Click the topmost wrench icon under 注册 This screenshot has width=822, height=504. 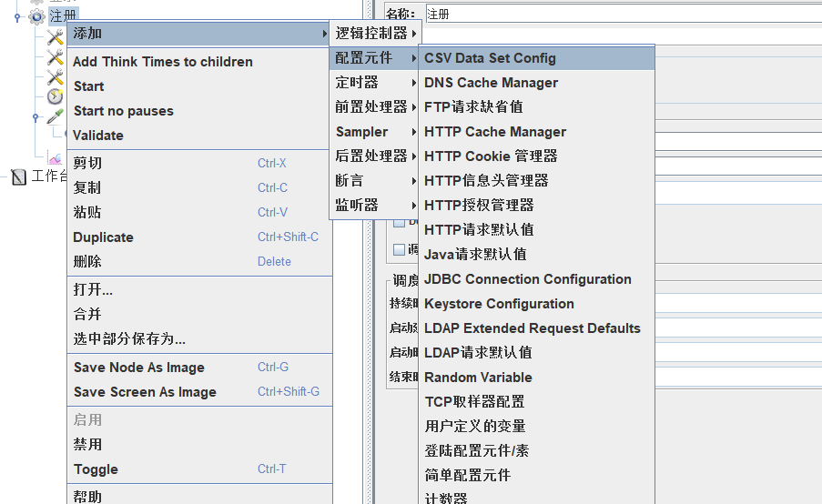[x=56, y=37]
